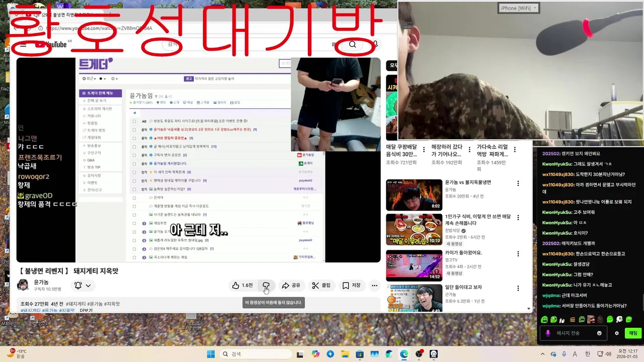The width and height of the screenshot is (644, 362).
Task: Click chat message 서버장 안들어가도 돌아가는거아님?
Action: (x=585, y=306)
